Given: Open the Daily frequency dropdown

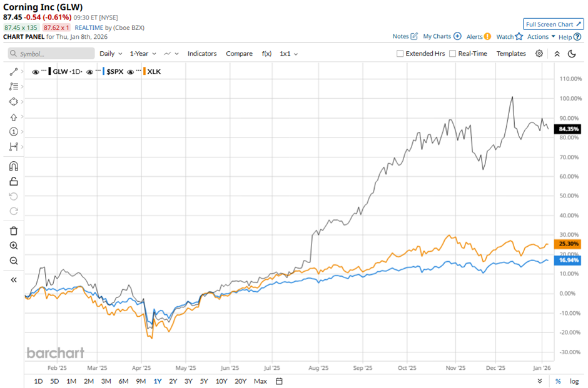Looking at the screenshot, I should coord(111,54).
